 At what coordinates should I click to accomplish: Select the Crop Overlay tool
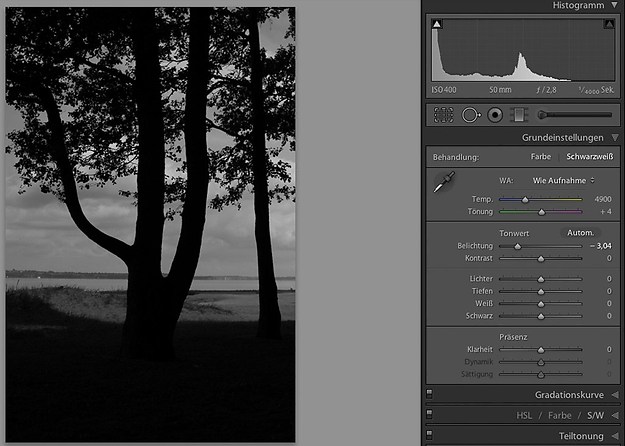pyautogui.click(x=443, y=115)
